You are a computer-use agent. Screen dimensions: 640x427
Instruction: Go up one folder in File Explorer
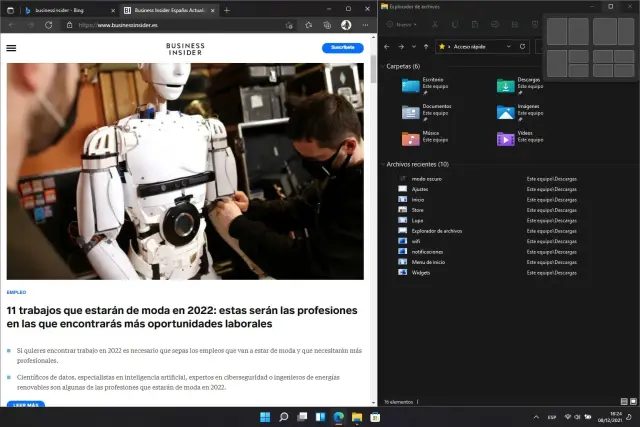click(426, 46)
